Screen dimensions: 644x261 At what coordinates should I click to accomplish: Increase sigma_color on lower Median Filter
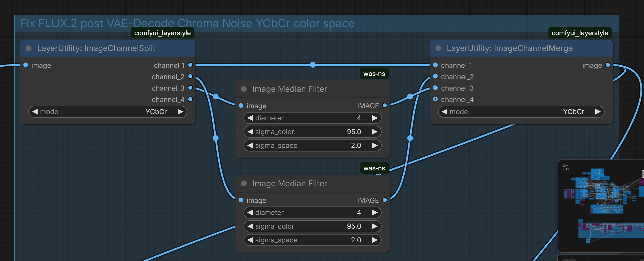coord(375,226)
